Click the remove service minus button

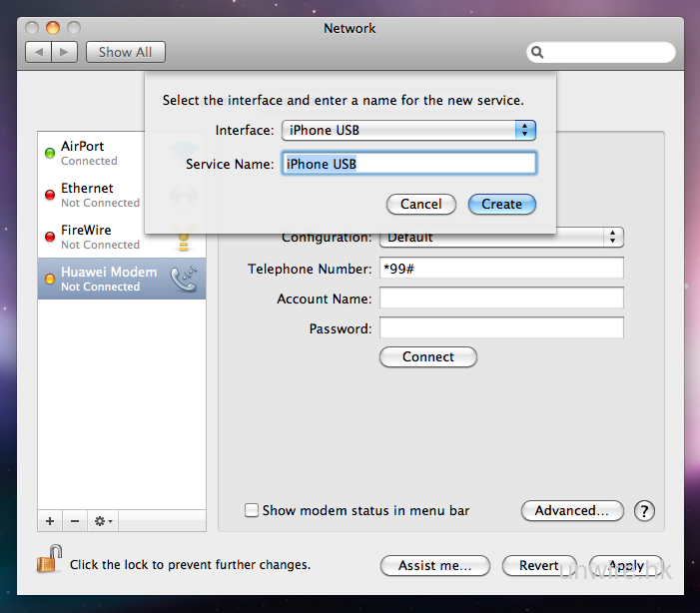click(x=75, y=521)
